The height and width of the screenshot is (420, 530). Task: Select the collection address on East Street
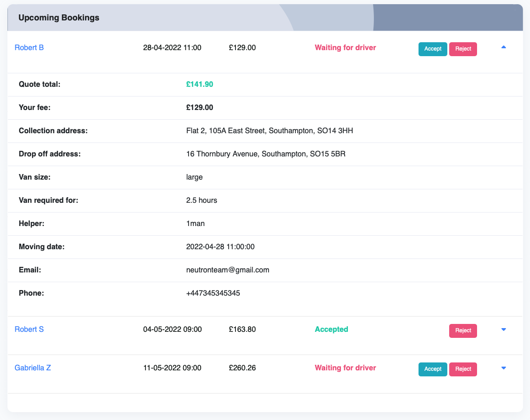[x=269, y=131]
